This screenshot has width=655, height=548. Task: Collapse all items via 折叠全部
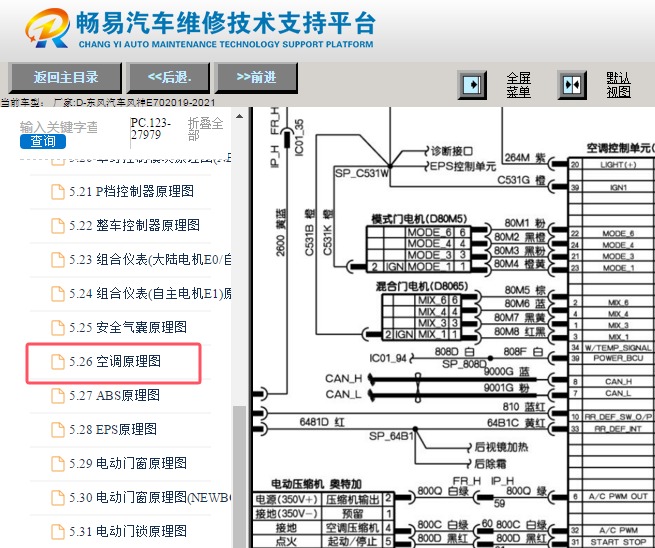pos(205,129)
